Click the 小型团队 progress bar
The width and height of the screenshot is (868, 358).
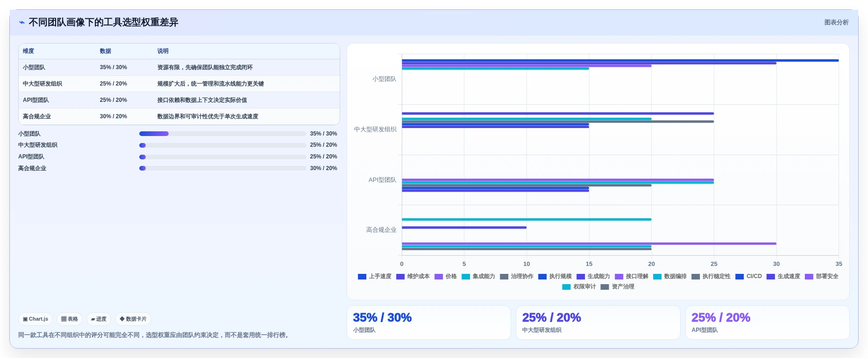222,134
